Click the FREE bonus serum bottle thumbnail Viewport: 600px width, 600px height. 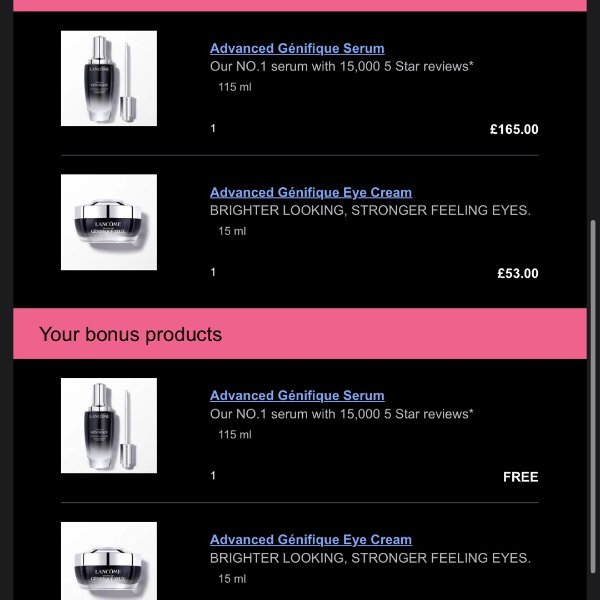pos(109,425)
